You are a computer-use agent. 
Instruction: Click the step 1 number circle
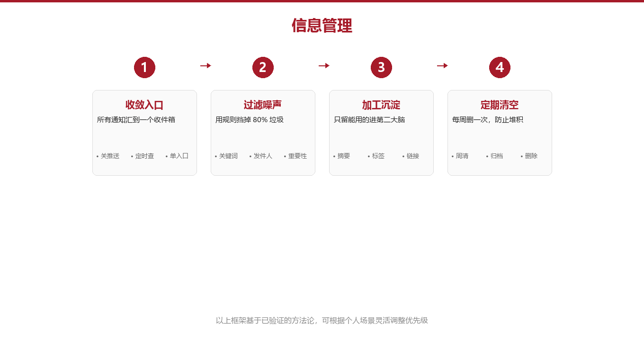(144, 67)
